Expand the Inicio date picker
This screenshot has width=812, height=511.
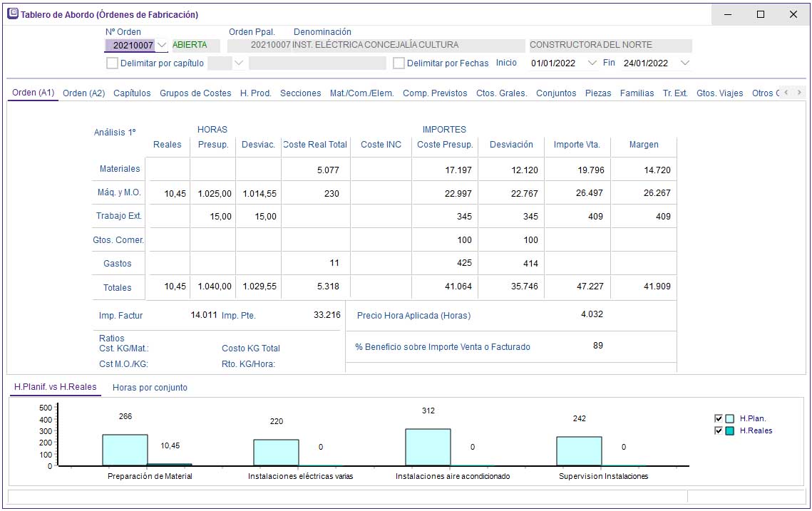[x=591, y=63]
